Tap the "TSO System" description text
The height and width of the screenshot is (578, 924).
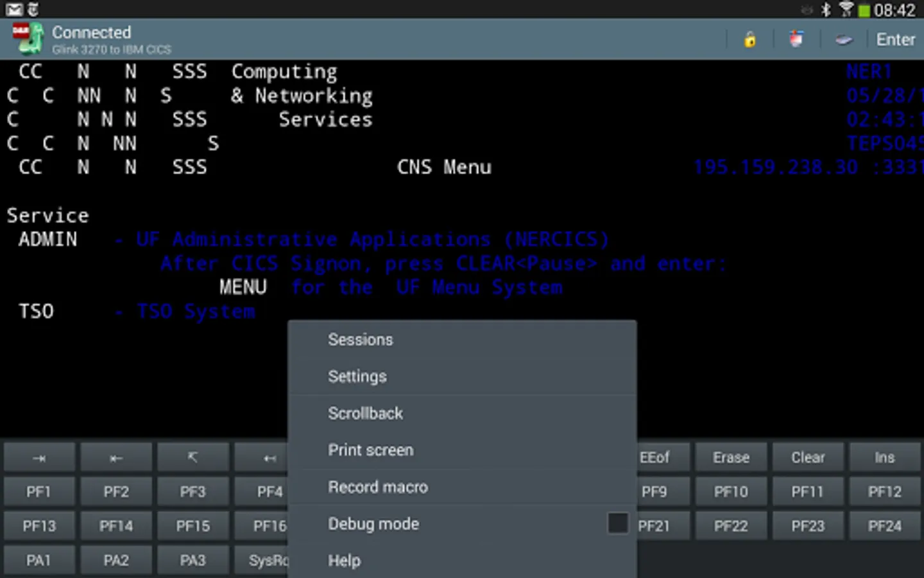196,311
